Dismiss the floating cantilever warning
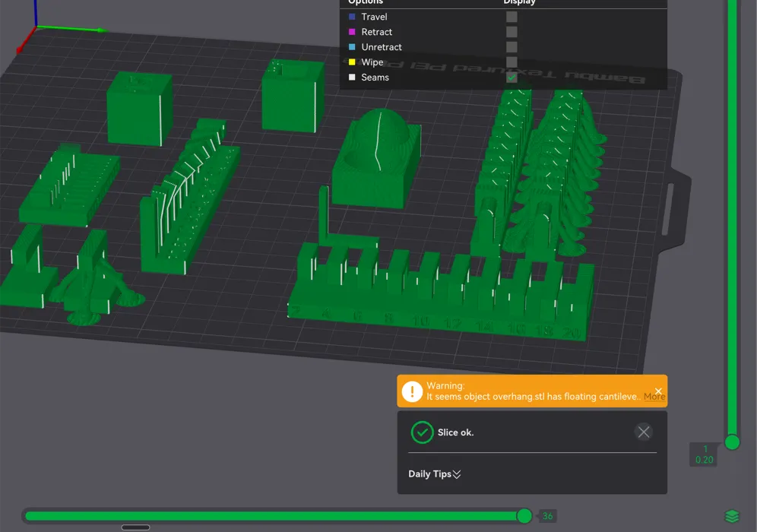This screenshot has height=532, width=757. (658, 389)
